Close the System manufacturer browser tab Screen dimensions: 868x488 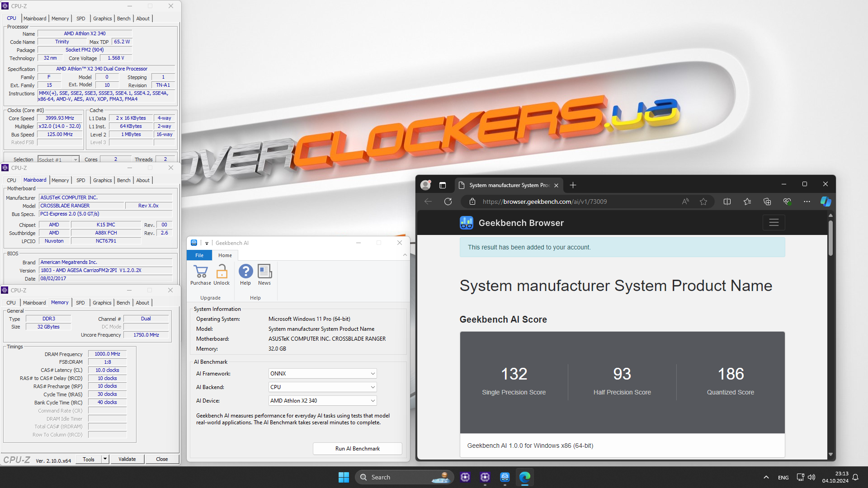pyautogui.click(x=556, y=185)
